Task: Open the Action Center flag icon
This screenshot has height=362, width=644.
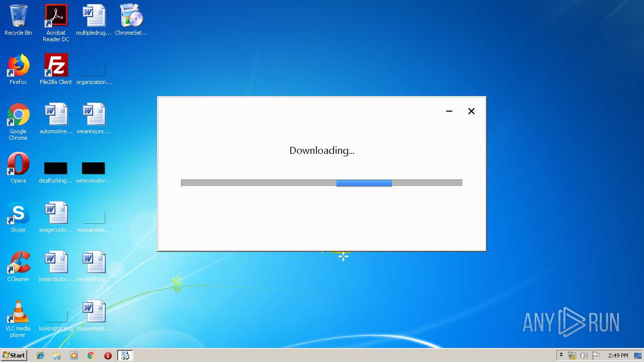Action: [x=596, y=355]
